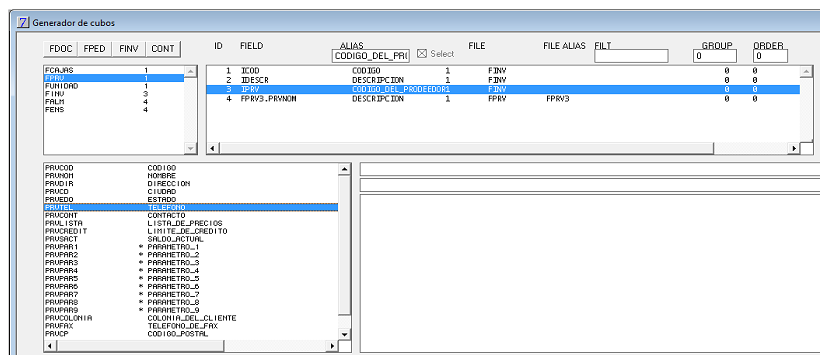Select PRVCOD CODIGO field

tap(191, 167)
